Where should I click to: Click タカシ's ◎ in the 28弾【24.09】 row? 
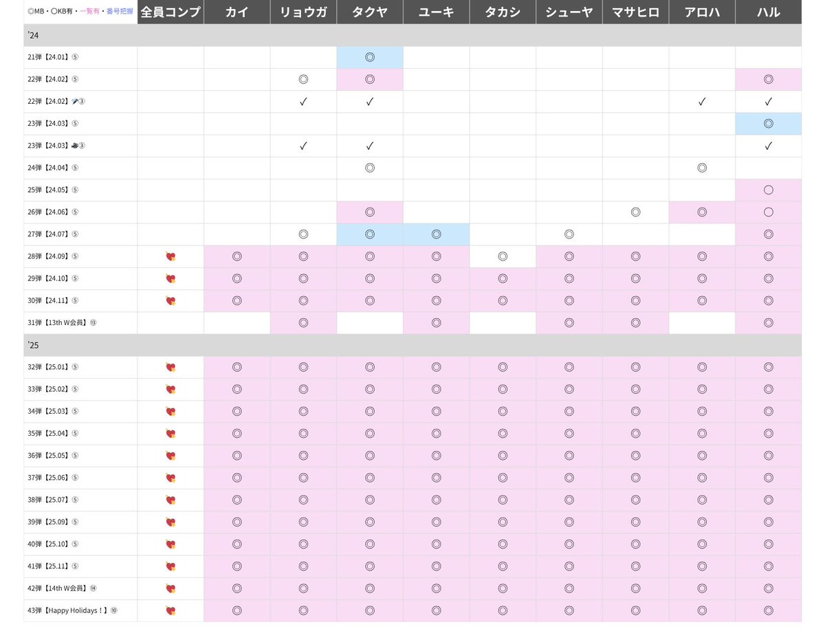pos(503,256)
